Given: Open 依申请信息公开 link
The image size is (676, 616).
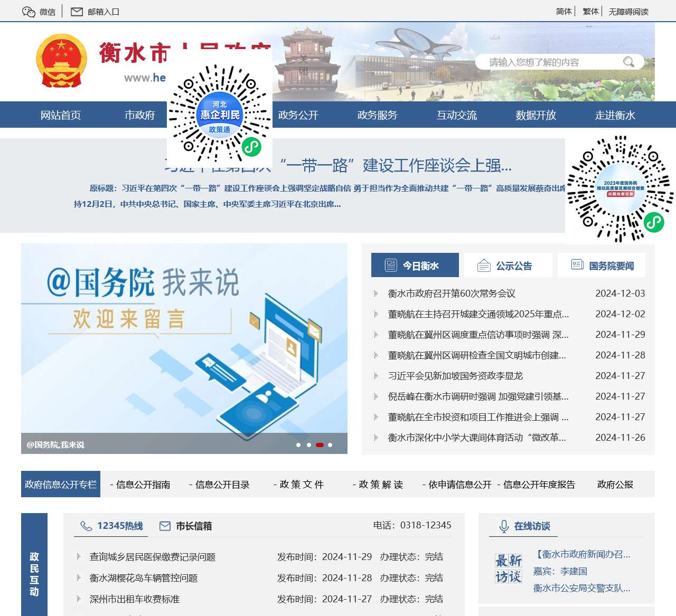Looking at the screenshot, I should tap(457, 485).
